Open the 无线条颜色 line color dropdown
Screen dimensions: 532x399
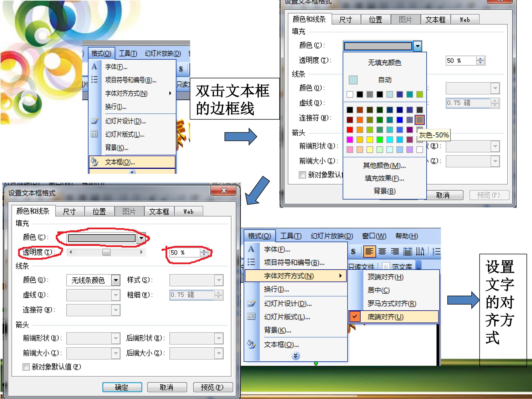pos(116,280)
